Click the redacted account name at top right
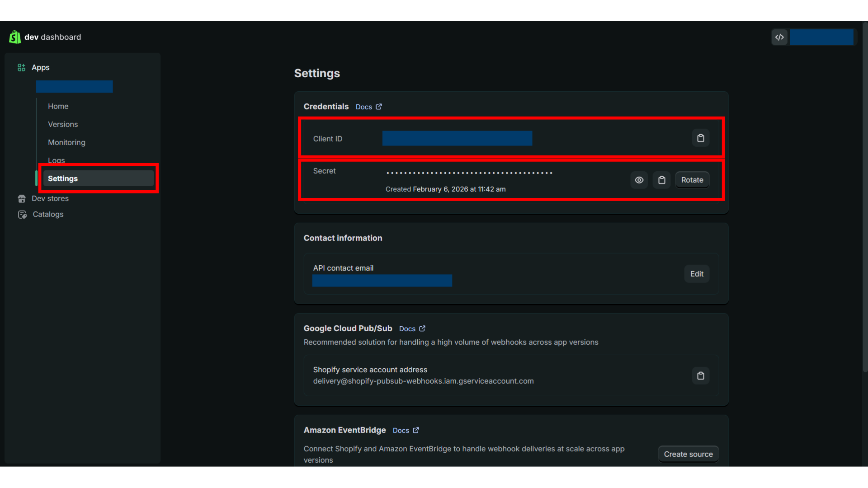Image resolution: width=868 pixels, height=488 pixels. 821,37
